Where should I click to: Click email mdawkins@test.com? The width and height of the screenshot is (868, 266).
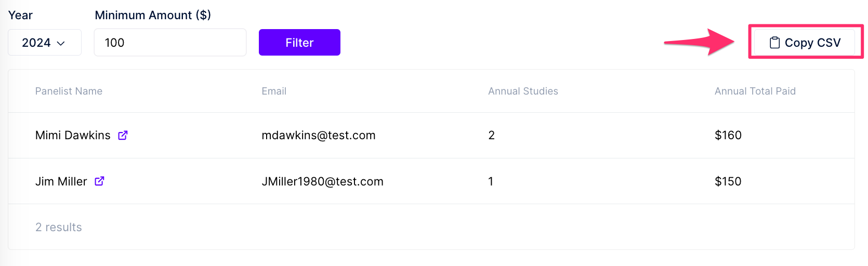319,135
